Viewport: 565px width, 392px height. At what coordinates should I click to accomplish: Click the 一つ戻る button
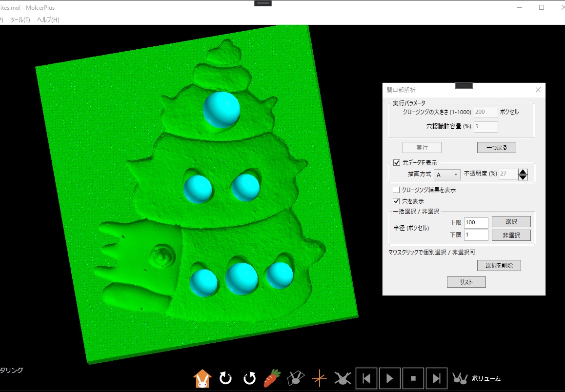point(497,148)
